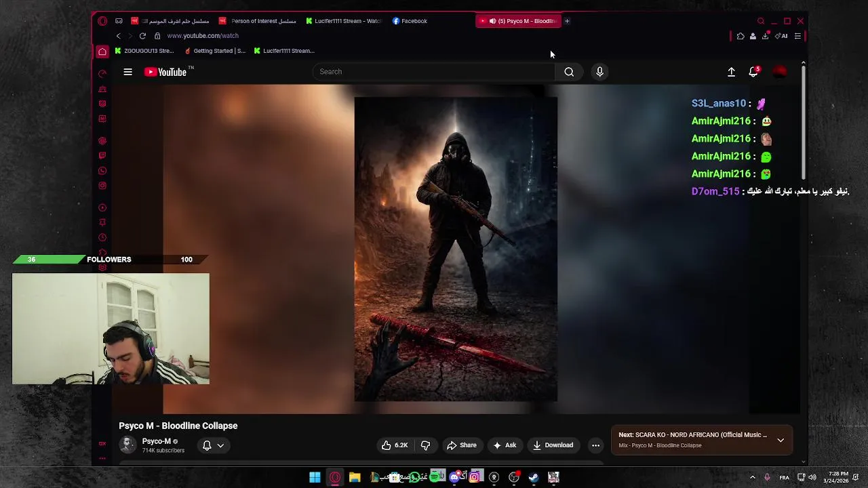
Task: Select the Psyco M - Bloodline tab
Action: coord(519,21)
